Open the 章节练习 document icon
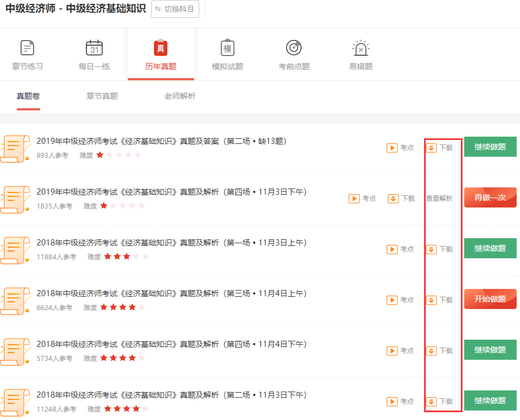This screenshot has height=420, width=520. (27, 48)
